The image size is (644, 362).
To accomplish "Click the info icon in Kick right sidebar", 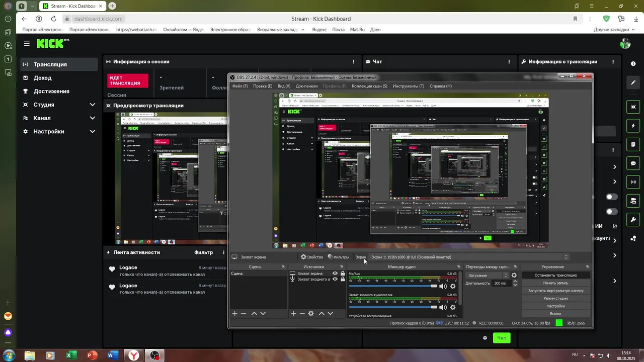I will (633, 64).
